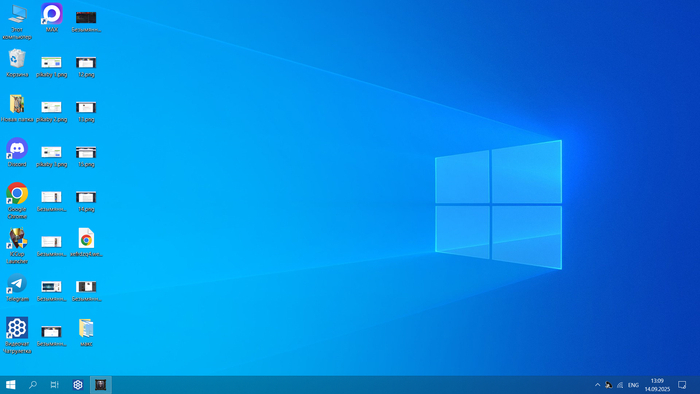Viewport: 700px width, 394px height.
Task: Select the 14.png image file
Action: pyautogui.click(x=86, y=201)
